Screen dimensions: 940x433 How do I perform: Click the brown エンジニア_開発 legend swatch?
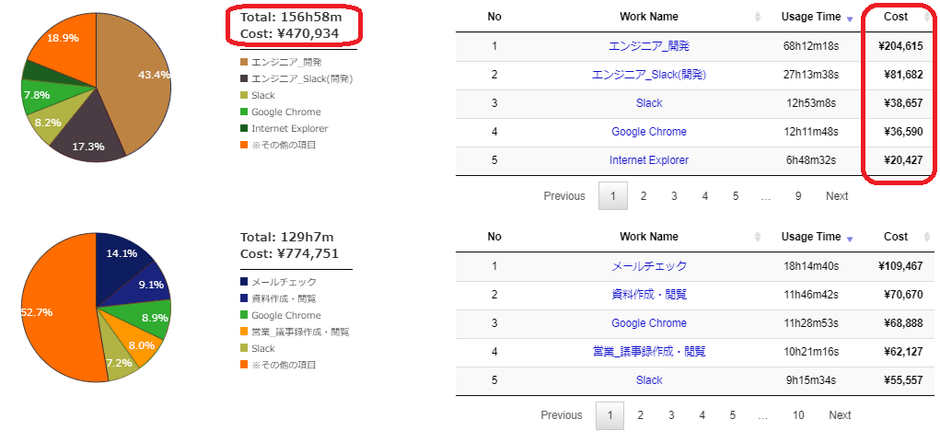(245, 62)
